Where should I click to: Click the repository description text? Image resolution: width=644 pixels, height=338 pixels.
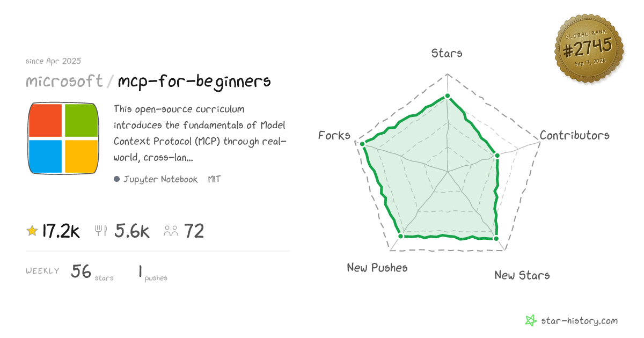pyautogui.click(x=200, y=134)
